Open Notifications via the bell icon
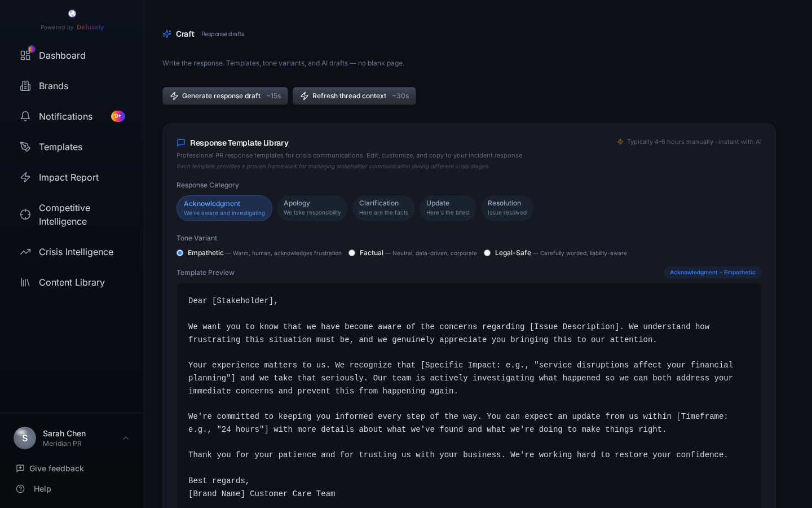Viewport: 812px width, 508px height. tap(25, 116)
